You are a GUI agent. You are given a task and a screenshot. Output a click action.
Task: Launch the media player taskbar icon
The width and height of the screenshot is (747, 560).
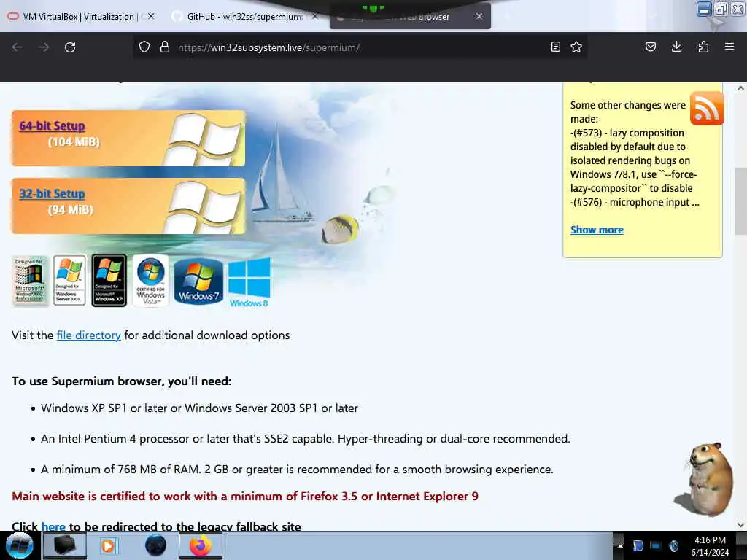click(108, 545)
